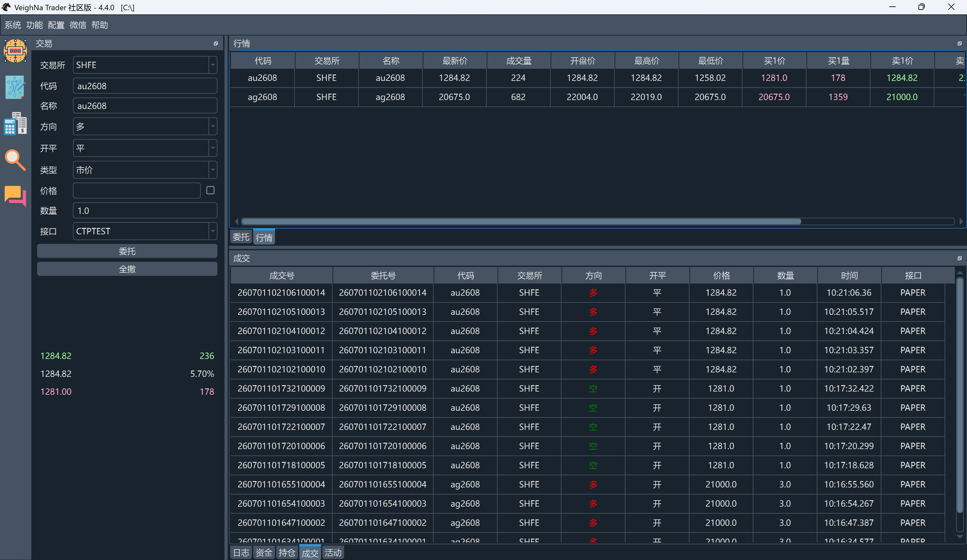Open the 功能 menu

pos(34,25)
